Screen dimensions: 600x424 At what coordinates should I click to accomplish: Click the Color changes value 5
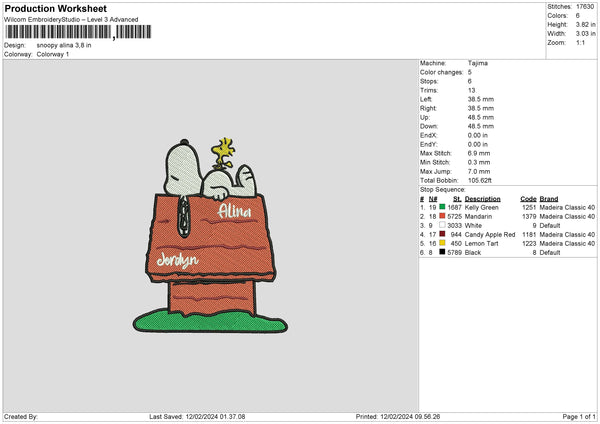coord(470,72)
